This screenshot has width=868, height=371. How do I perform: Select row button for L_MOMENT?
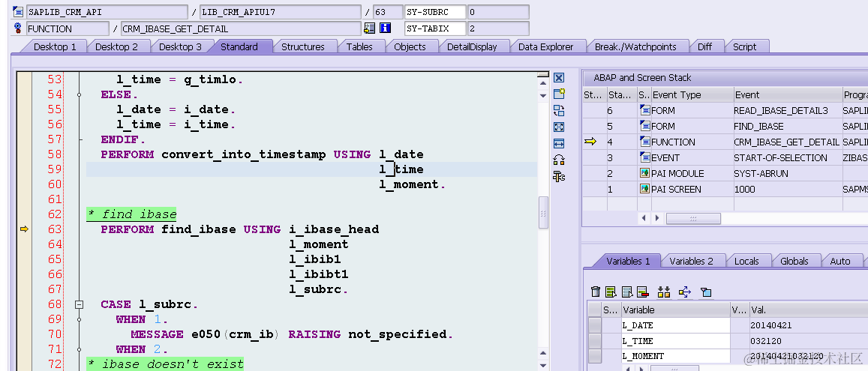[594, 356]
